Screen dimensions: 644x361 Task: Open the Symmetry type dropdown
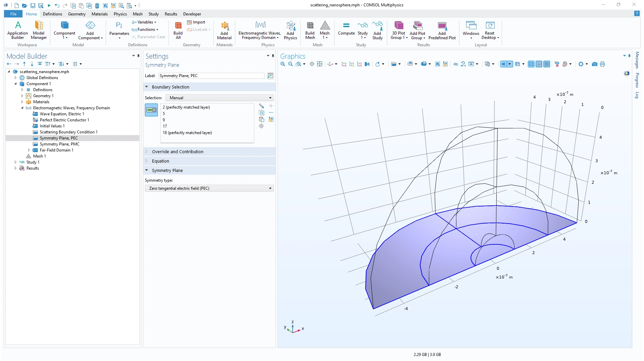pos(209,188)
